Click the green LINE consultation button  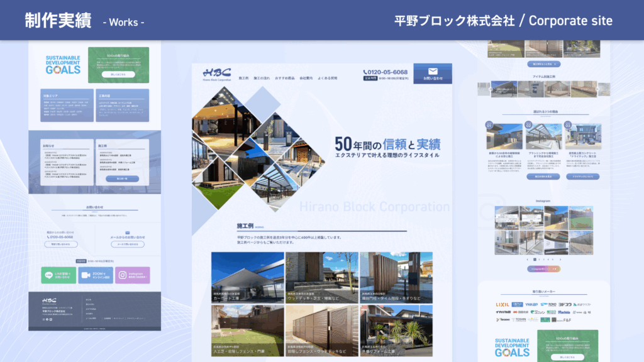pyautogui.click(x=59, y=275)
